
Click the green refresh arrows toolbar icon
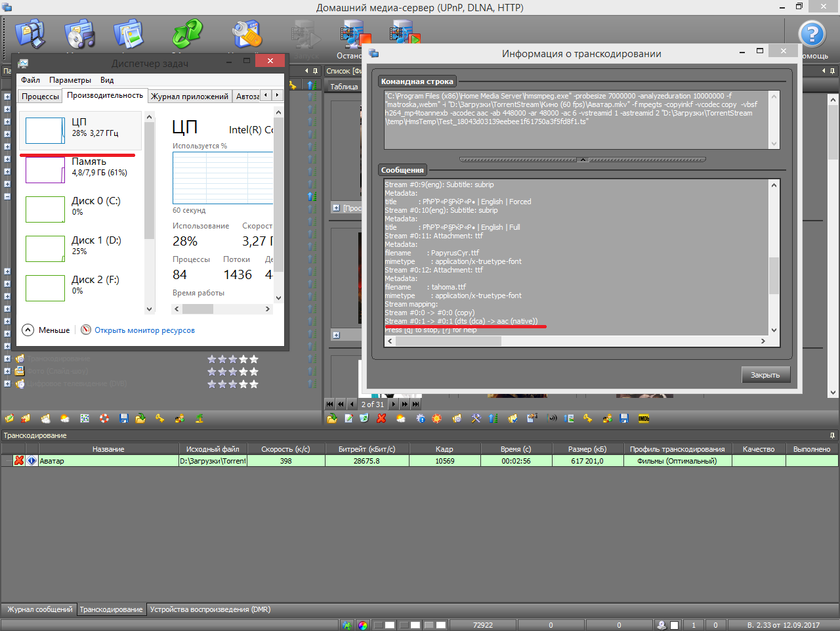point(188,33)
